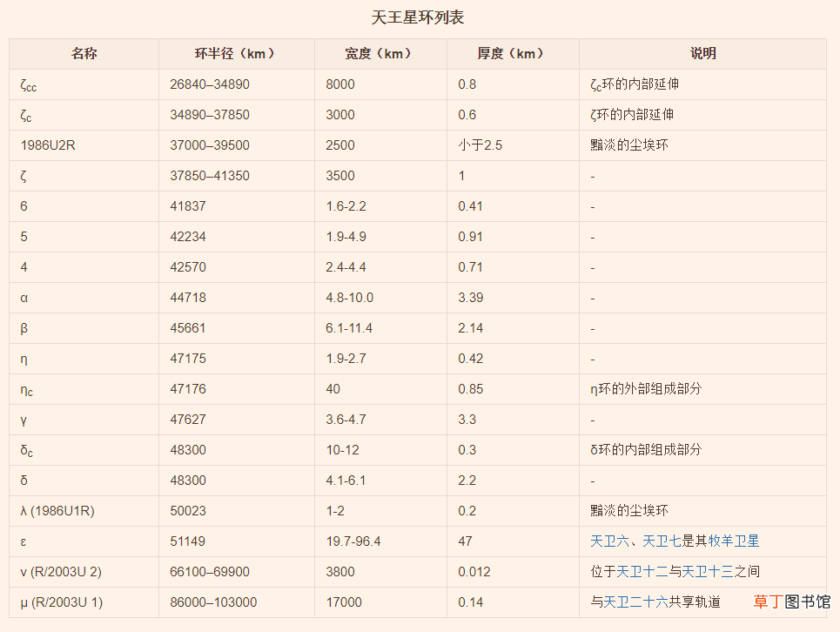Image resolution: width=840 pixels, height=632 pixels.
Task: Click the table title 天王星环列表
Action: click(418, 17)
